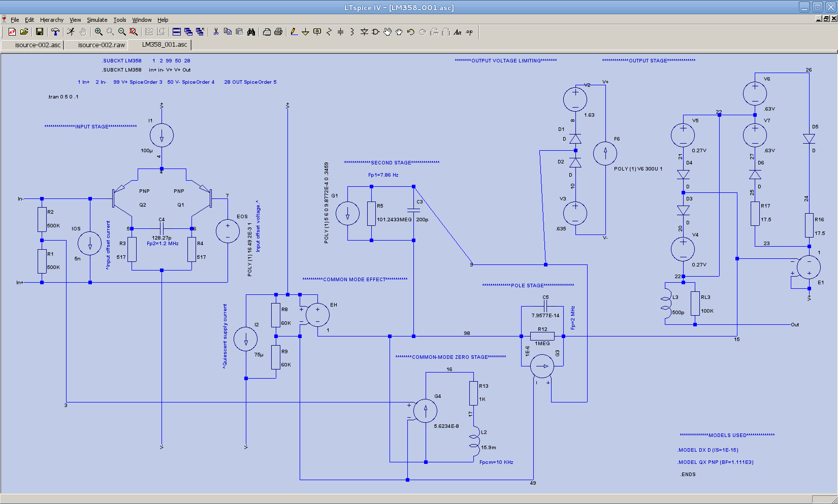Click the 'MODELS USED' heading

(727, 435)
